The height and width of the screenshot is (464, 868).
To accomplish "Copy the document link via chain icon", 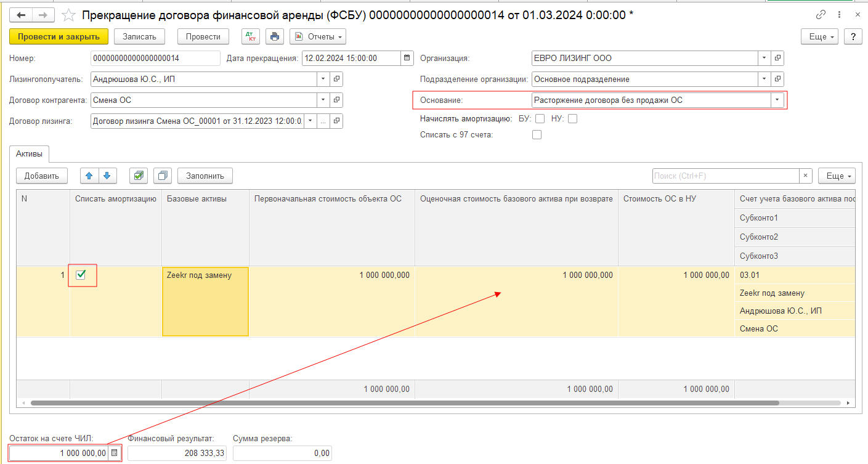I will click(821, 15).
